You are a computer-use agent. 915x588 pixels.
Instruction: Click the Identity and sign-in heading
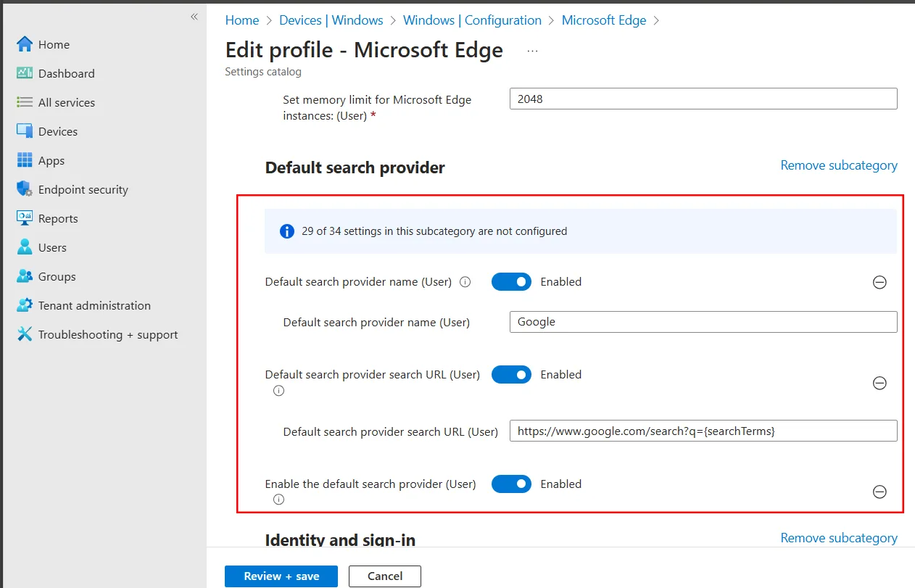pyautogui.click(x=340, y=540)
